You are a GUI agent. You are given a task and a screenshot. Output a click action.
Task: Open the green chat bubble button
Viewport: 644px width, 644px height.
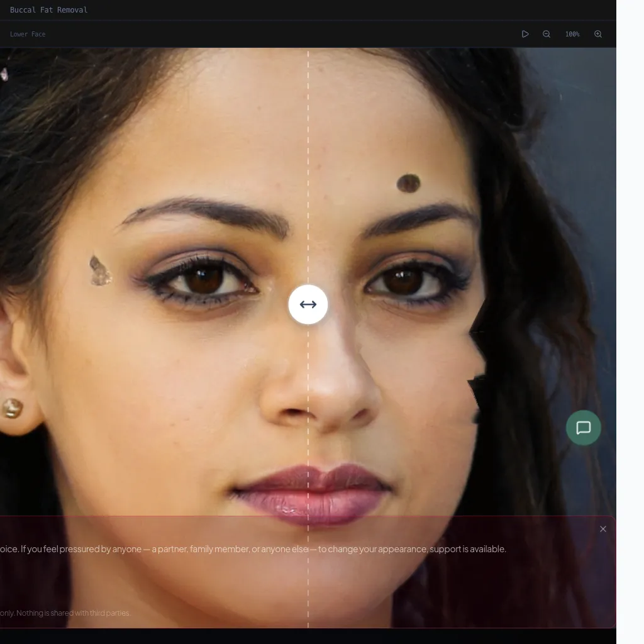(x=584, y=428)
